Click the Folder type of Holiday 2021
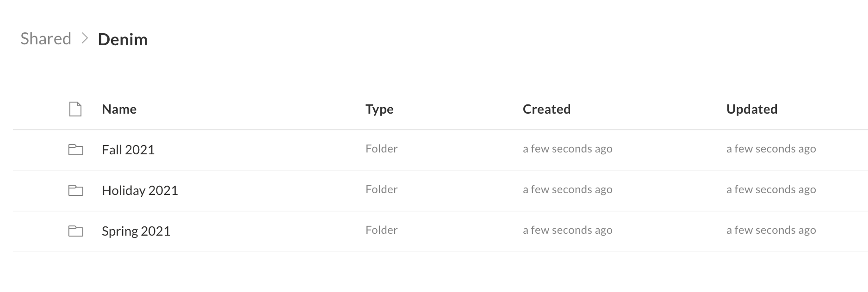Image resolution: width=868 pixels, height=292 pixels. coord(382,189)
